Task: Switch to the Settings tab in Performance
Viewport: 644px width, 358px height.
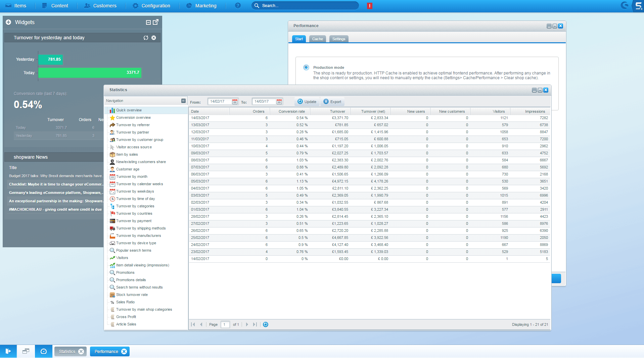Action: (x=338, y=39)
